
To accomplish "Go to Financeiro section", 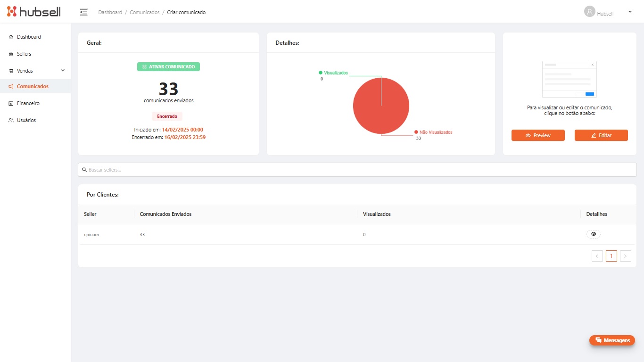I will (28, 103).
